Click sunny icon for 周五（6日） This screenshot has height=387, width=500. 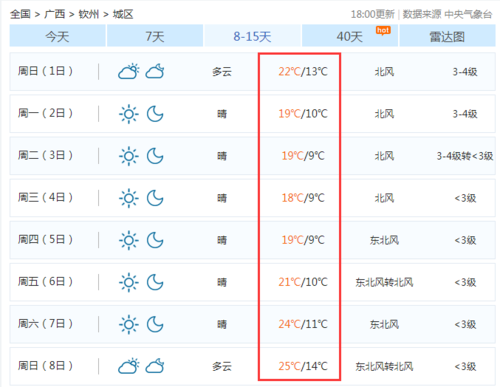coord(129,283)
